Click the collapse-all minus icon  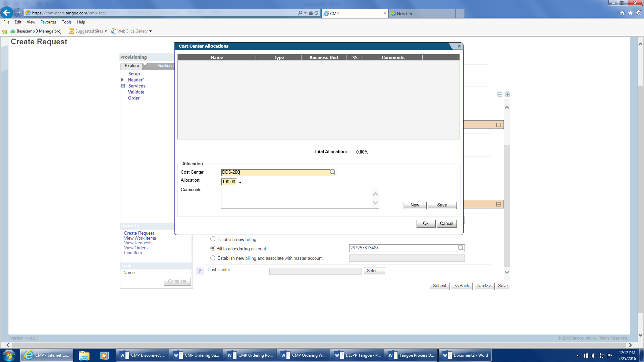pyautogui.click(x=500, y=94)
